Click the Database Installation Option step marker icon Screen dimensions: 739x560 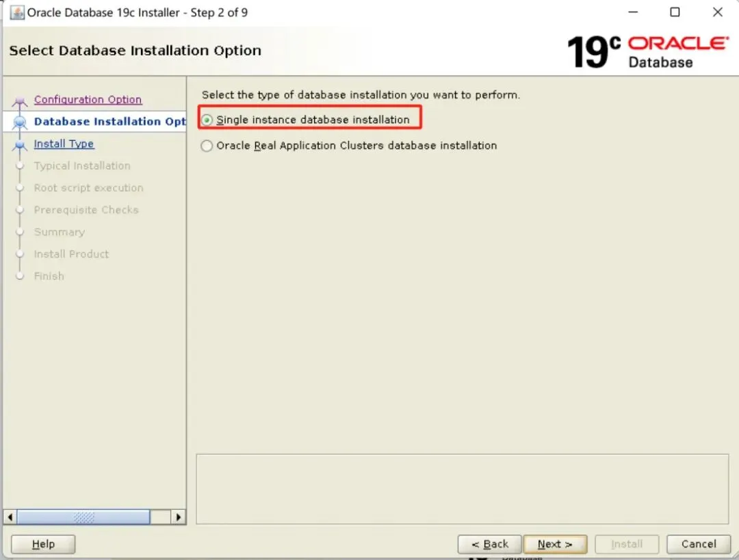pos(19,122)
